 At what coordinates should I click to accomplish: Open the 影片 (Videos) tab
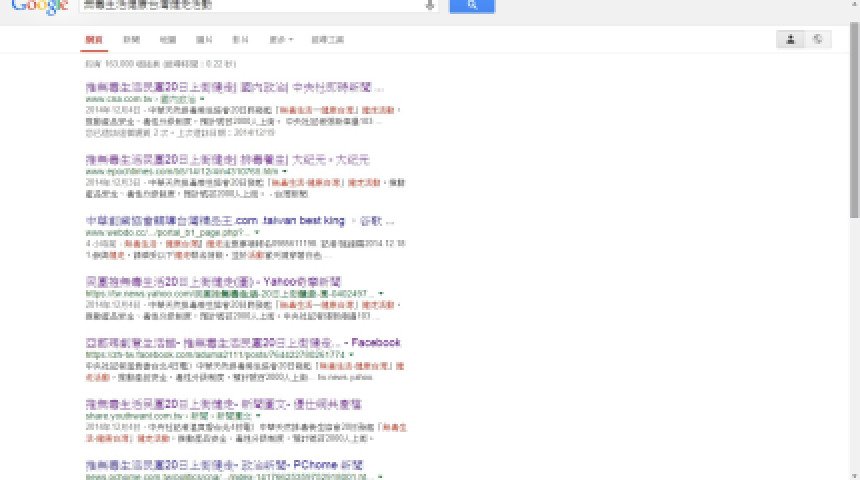tap(240, 40)
